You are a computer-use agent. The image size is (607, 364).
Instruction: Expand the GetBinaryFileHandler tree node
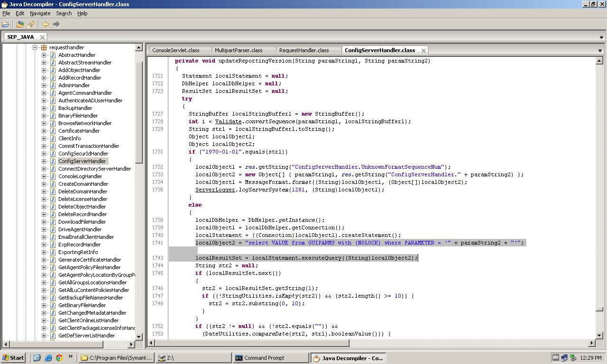point(44,305)
